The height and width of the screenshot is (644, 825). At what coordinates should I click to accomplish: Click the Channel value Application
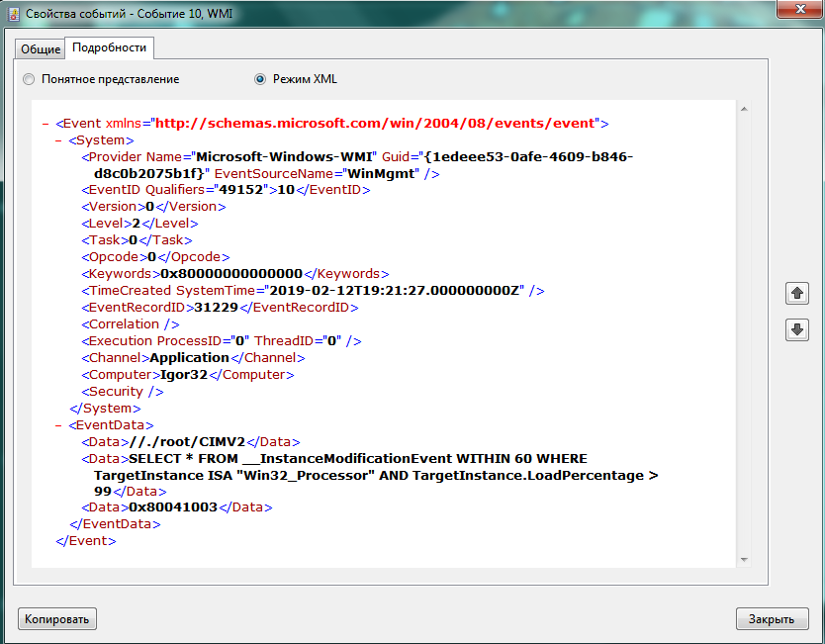[189, 358]
